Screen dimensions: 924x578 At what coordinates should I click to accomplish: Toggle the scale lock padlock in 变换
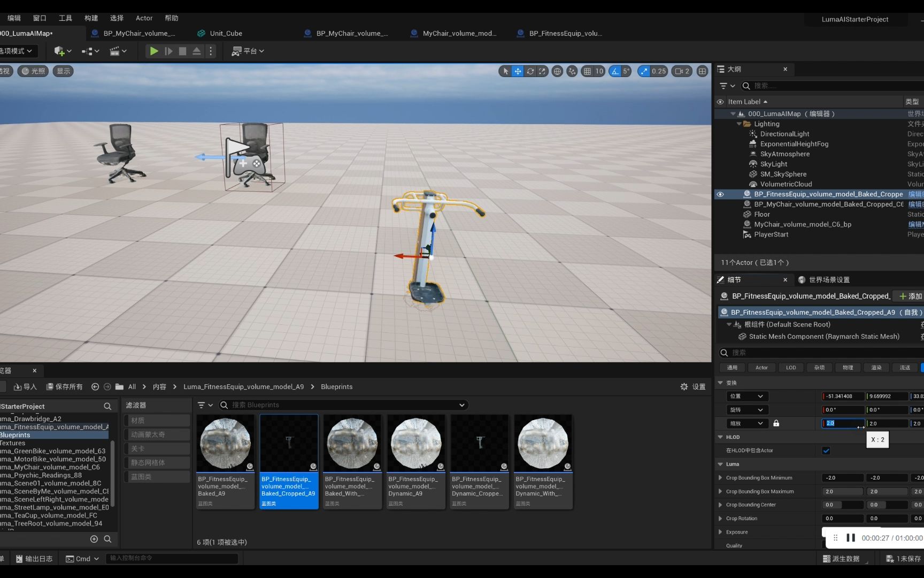click(776, 423)
